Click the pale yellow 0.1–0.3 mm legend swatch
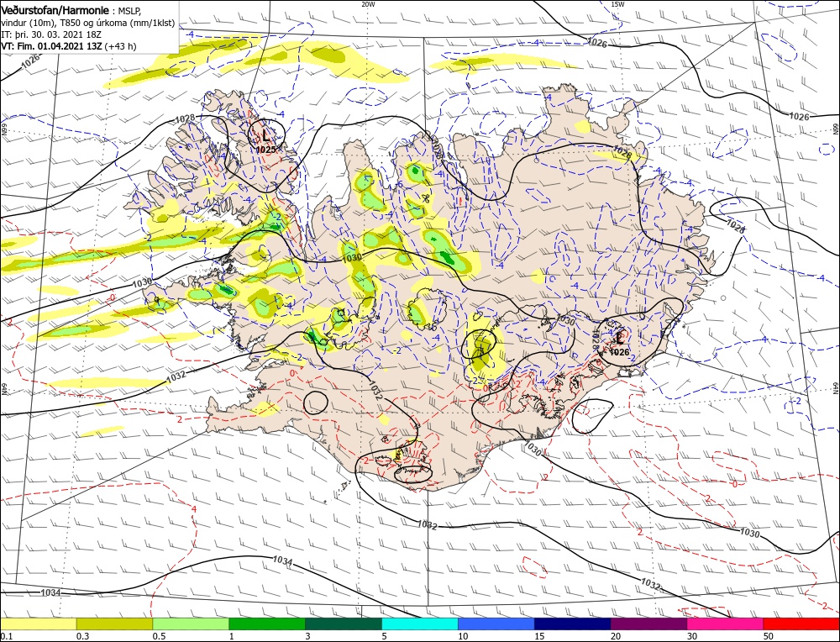The width and height of the screenshot is (840, 642). [38, 624]
